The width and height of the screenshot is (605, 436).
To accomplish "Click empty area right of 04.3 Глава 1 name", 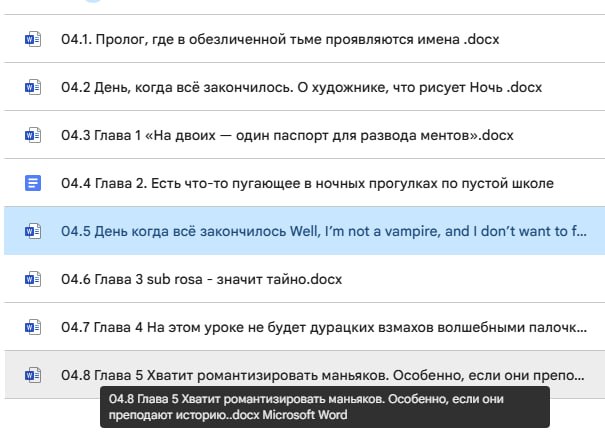I will coord(559,135).
